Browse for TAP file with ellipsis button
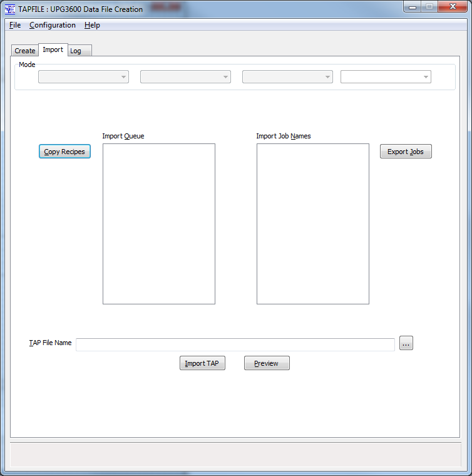472x476 pixels. click(406, 343)
